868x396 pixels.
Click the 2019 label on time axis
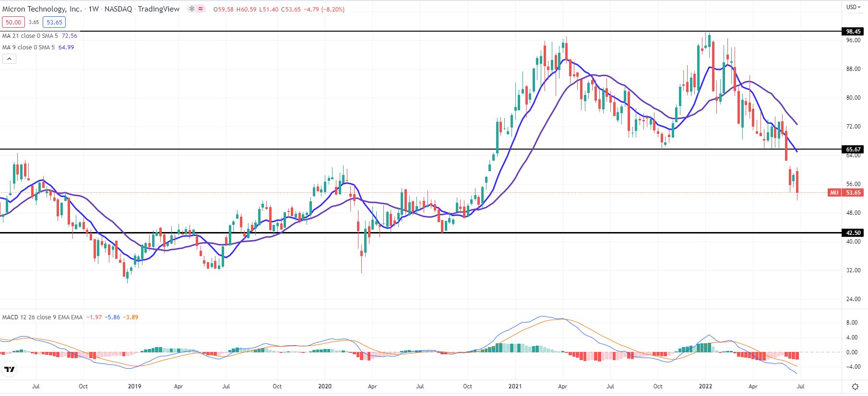pos(135,386)
